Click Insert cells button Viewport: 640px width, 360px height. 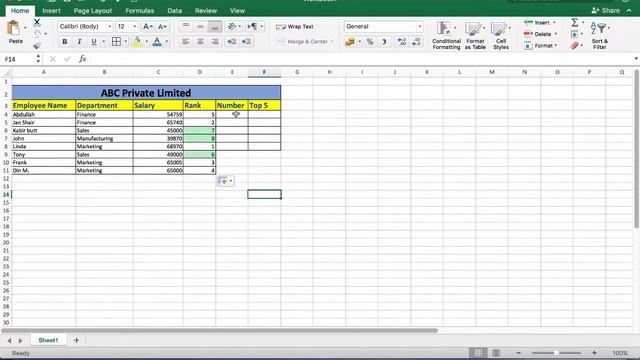540,22
